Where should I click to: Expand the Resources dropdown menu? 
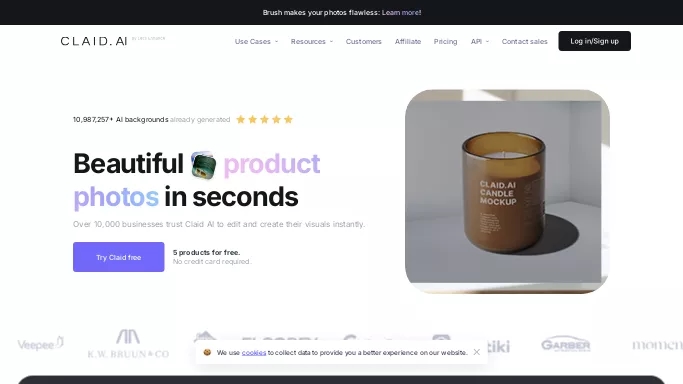pos(311,41)
